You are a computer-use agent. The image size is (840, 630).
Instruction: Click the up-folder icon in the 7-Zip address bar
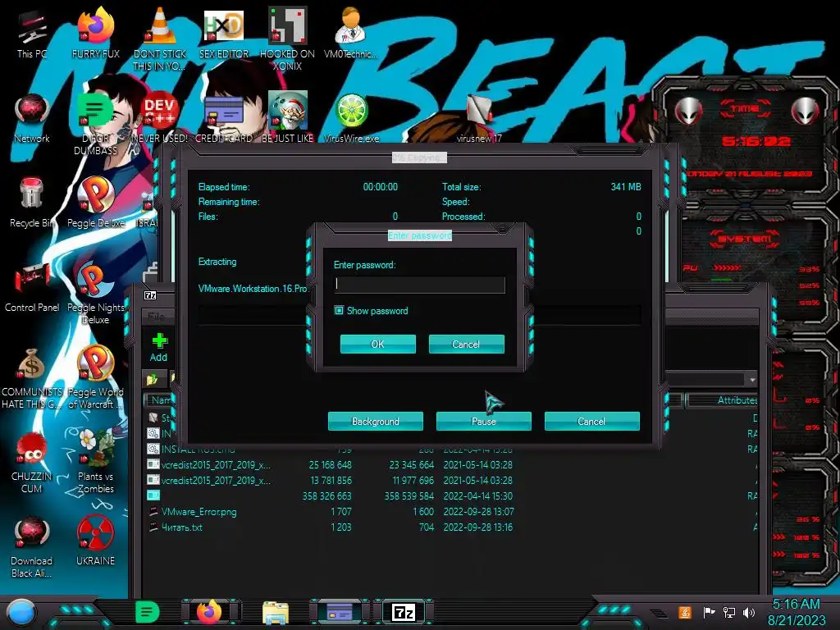(153, 380)
